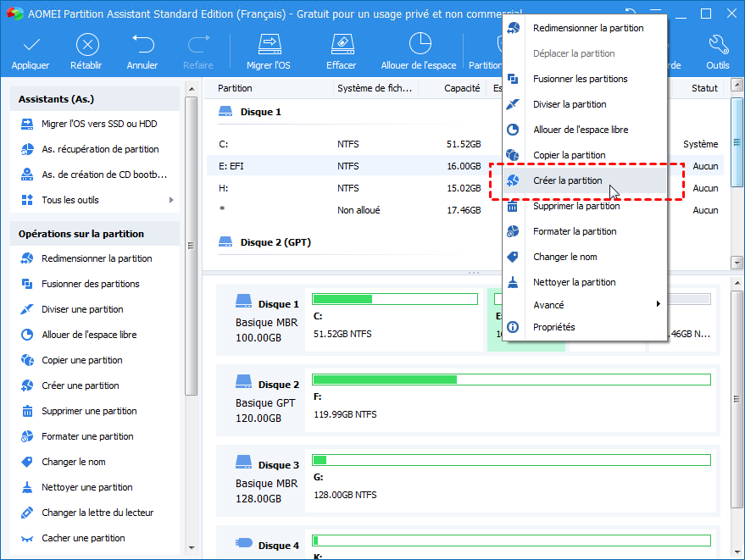Click Disque 3 G: usage bar
This screenshot has width=745, height=560.
[x=511, y=460]
